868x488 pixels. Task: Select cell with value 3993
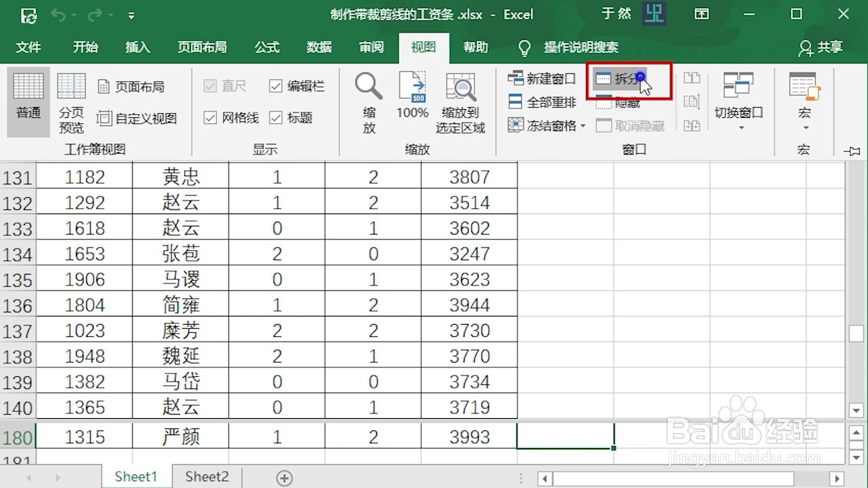point(469,436)
